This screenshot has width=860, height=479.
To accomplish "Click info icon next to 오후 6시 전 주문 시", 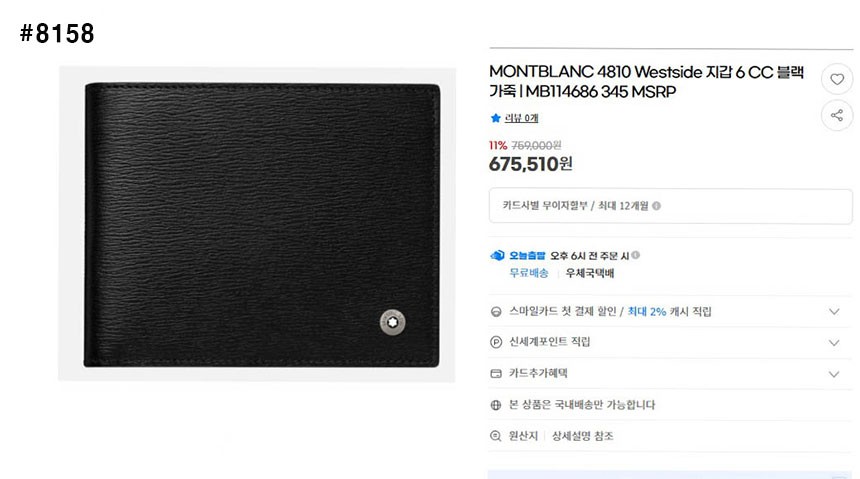I will click(636, 255).
